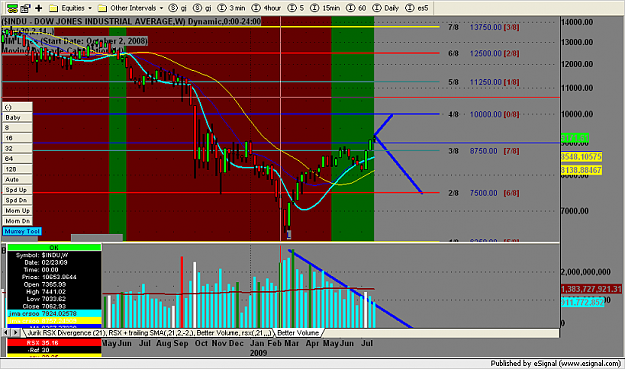The height and width of the screenshot is (369, 625).
Task: Expand the Other Intervals dropdown
Action: (x=131, y=8)
